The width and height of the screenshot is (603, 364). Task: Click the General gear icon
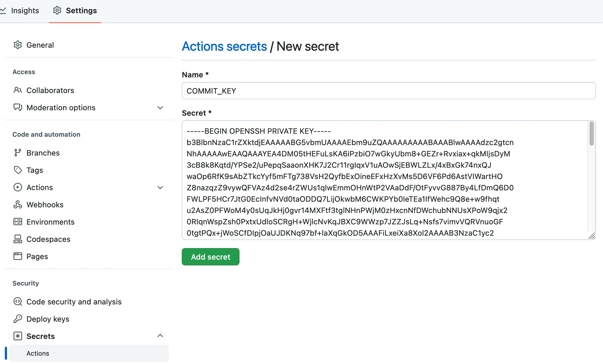(x=18, y=45)
